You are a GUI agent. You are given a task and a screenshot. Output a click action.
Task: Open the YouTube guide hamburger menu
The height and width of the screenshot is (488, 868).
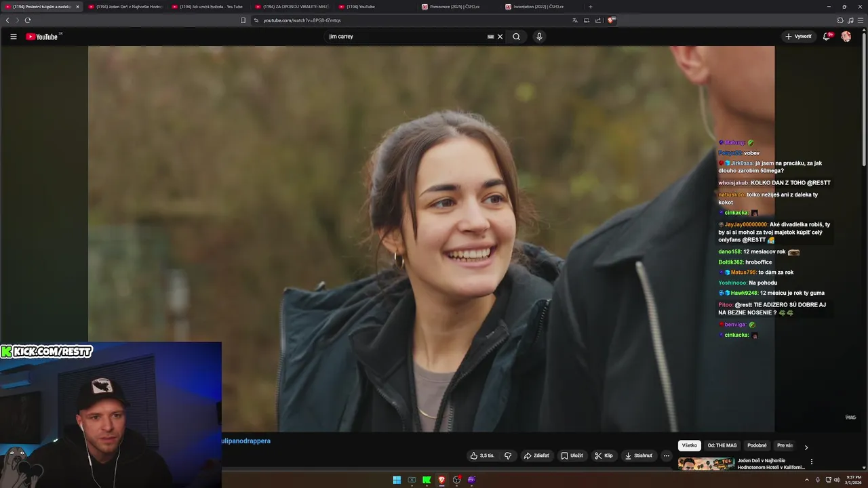pyautogui.click(x=13, y=37)
